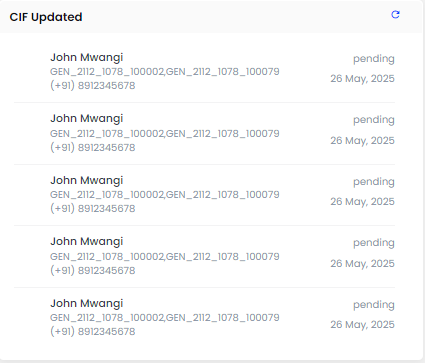Screen dimensions: 425x363
Task: Open the last John Mwangi entry
Action: (x=204, y=318)
